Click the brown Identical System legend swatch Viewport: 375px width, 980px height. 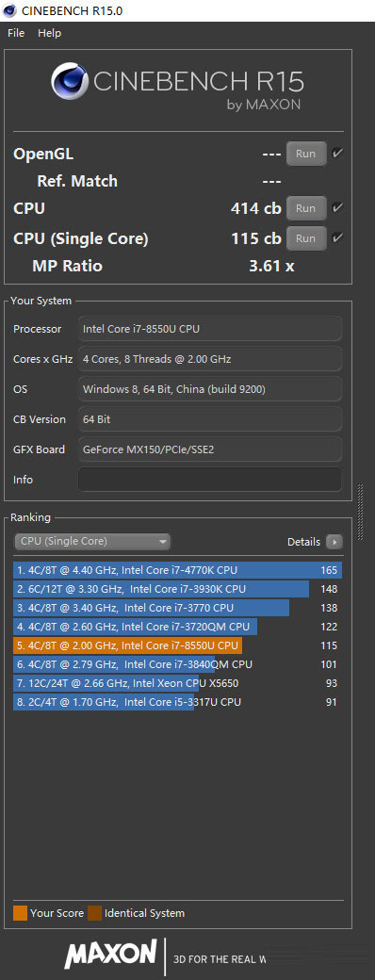point(94,913)
